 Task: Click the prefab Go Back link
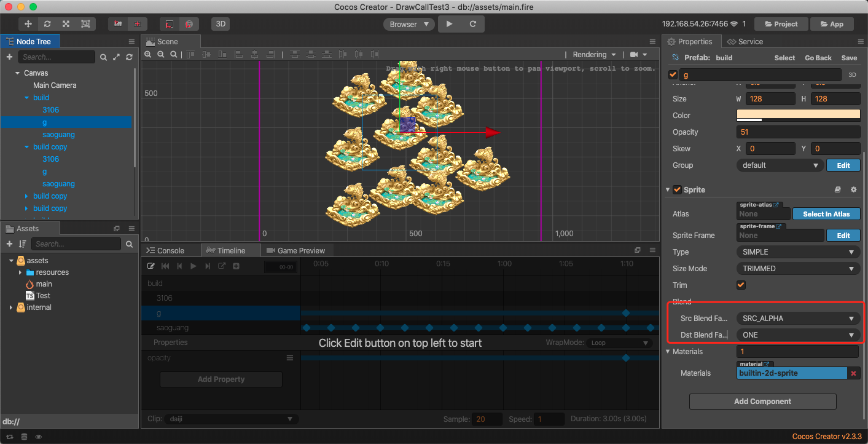(x=818, y=58)
